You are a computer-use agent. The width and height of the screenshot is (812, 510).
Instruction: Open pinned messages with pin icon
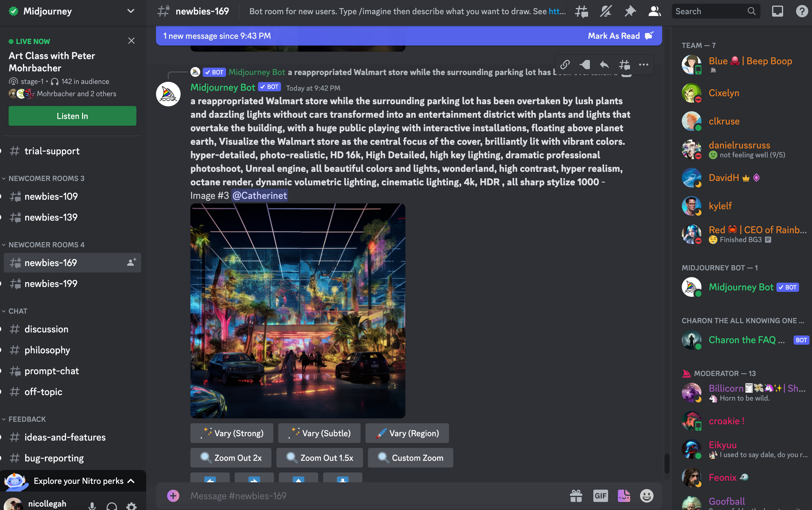tap(630, 11)
